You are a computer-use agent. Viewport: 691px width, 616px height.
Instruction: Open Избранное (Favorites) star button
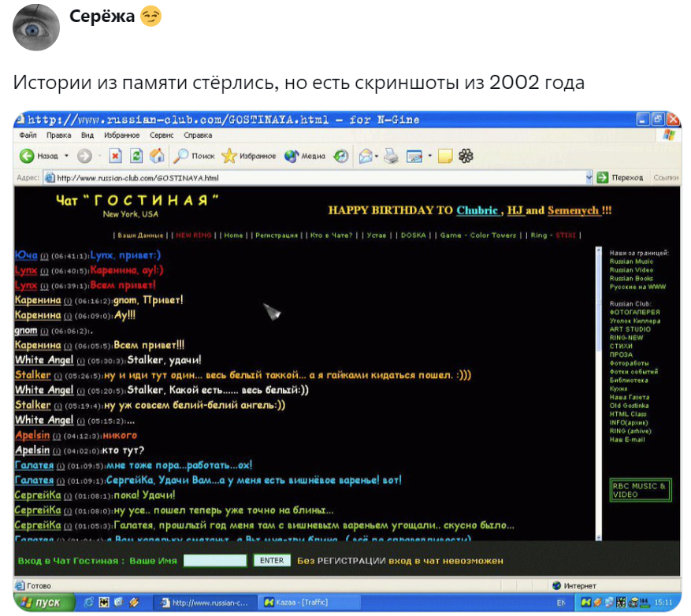tap(249, 156)
